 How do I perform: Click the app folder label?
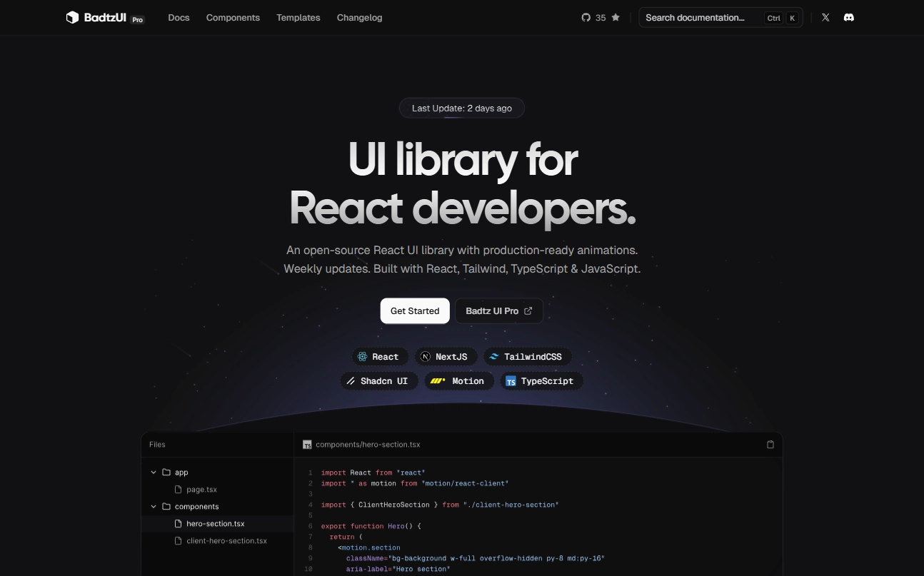pyautogui.click(x=181, y=473)
